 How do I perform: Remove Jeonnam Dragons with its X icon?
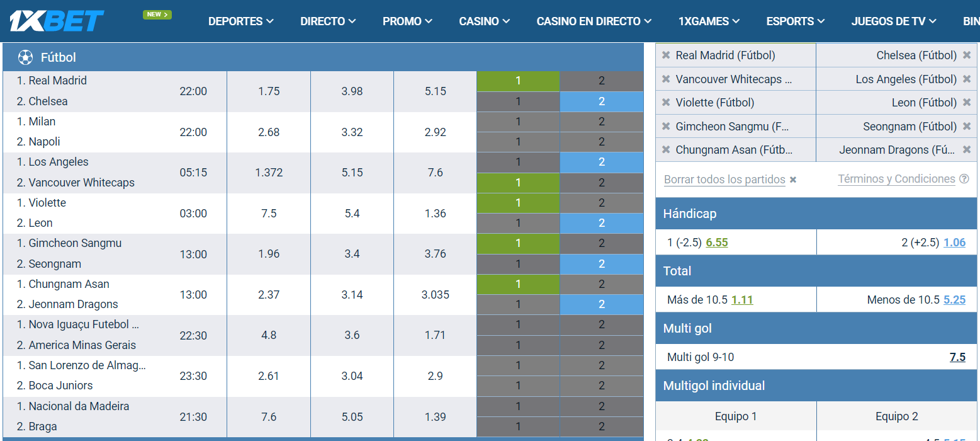[x=967, y=150]
